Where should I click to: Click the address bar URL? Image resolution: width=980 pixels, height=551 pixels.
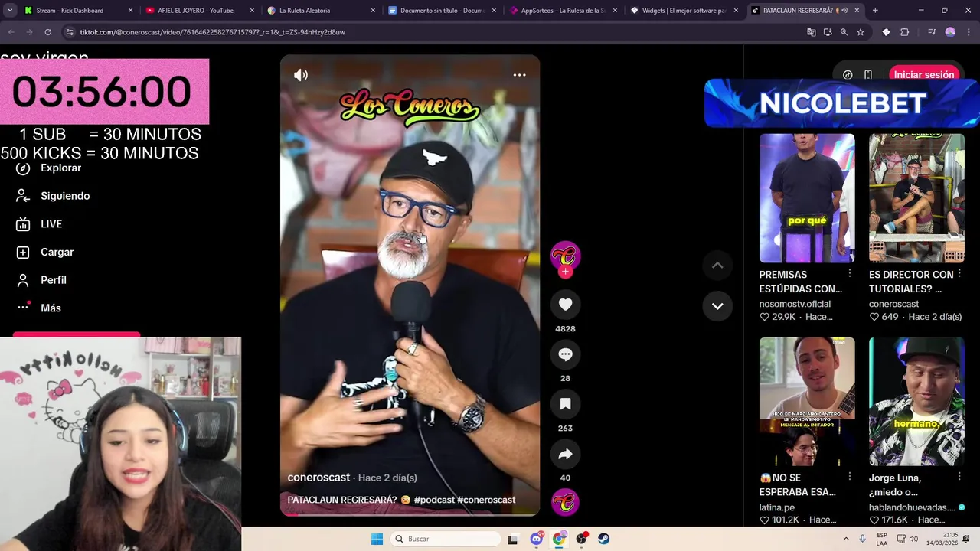click(212, 32)
